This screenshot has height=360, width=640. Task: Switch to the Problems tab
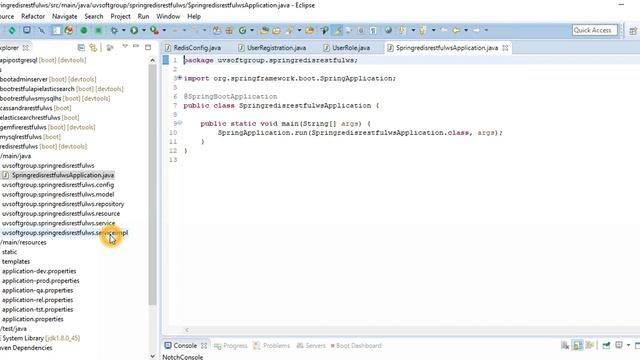271,346
